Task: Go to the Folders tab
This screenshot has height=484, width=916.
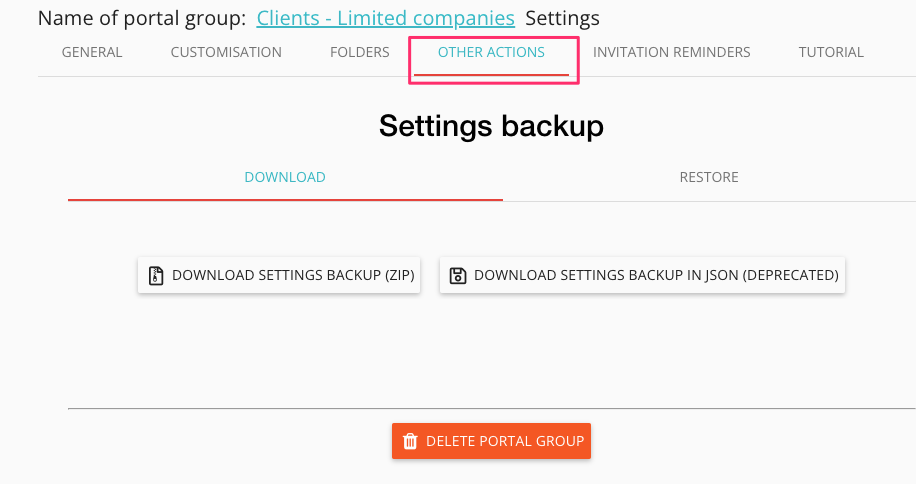Action: 359,52
